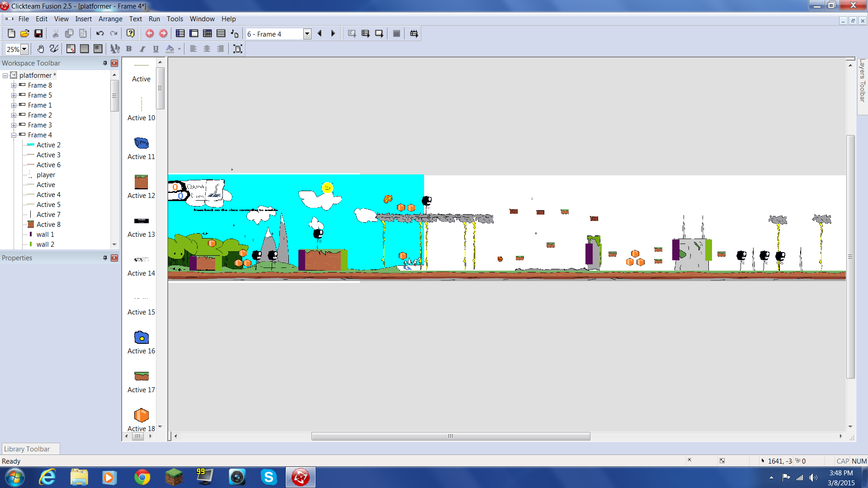Expand Frame 2 in workspace tree
The height and width of the screenshot is (488, 868).
14,115
